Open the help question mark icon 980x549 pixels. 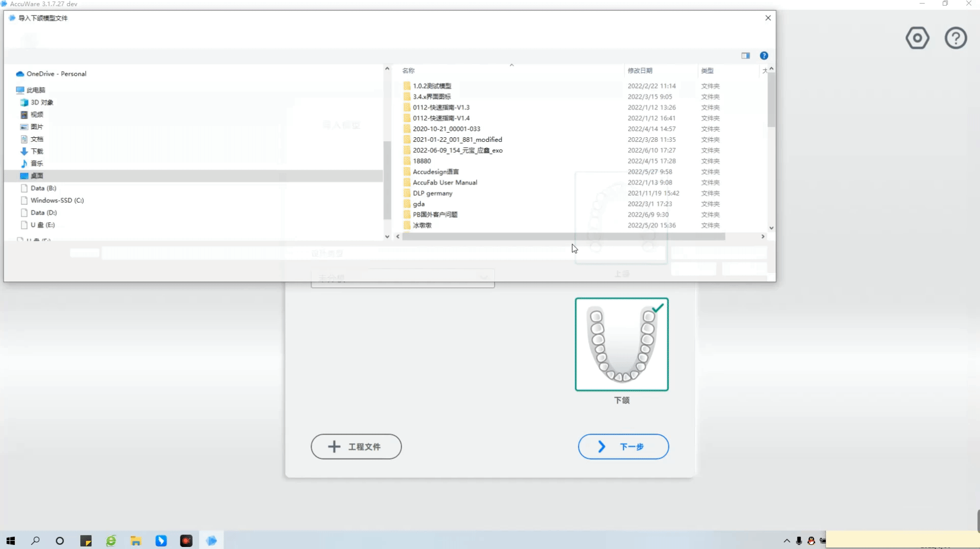click(956, 38)
